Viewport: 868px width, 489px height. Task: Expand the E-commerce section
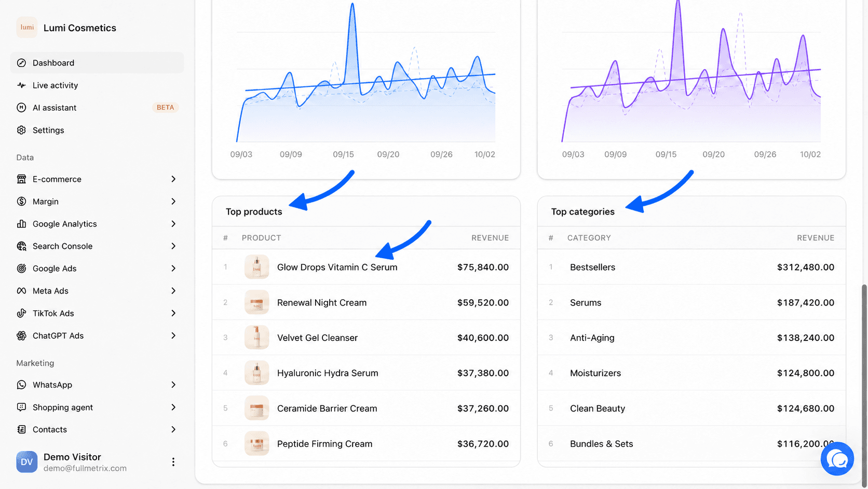(173, 179)
